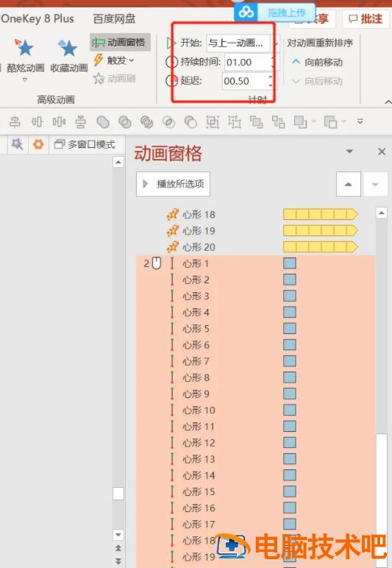This screenshot has height=568, width=392.
Task: Toggle the 动画窗格 pane button
Action: pos(120,43)
